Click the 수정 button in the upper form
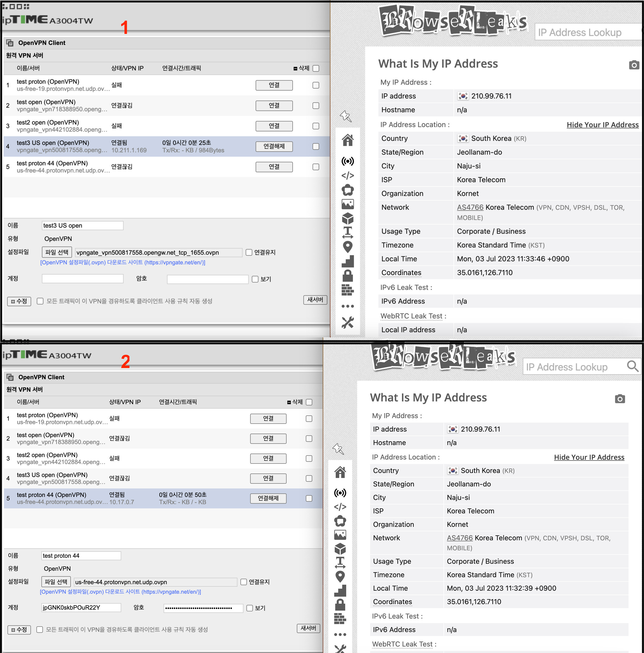This screenshot has height=653, width=644. 19,301
